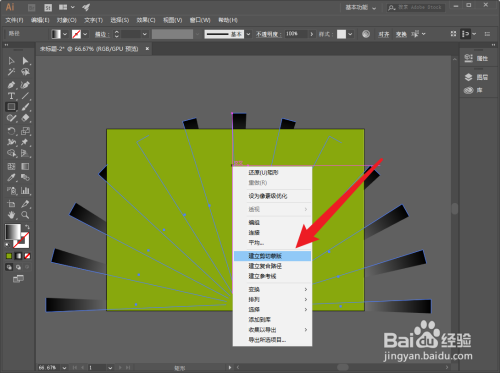Swap fill and stroke arrows
This screenshot has height=373, width=500.
pyautogui.click(x=27, y=227)
